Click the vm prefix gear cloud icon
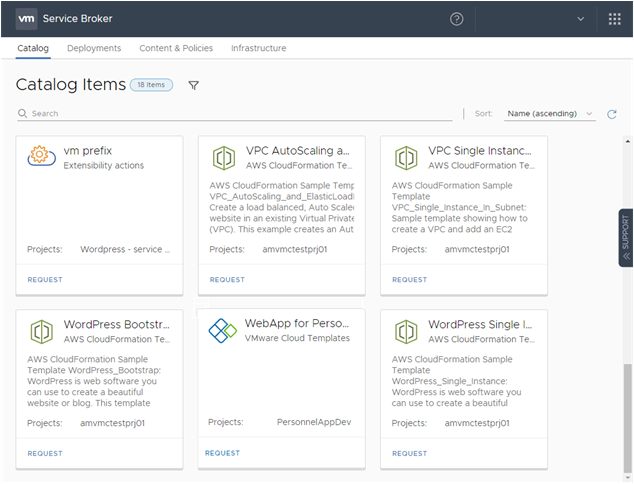This screenshot has width=634, height=484. (x=41, y=157)
